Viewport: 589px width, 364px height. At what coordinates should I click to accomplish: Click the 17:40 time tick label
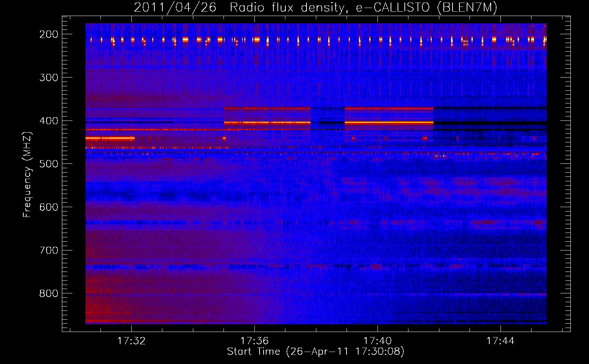point(377,341)
